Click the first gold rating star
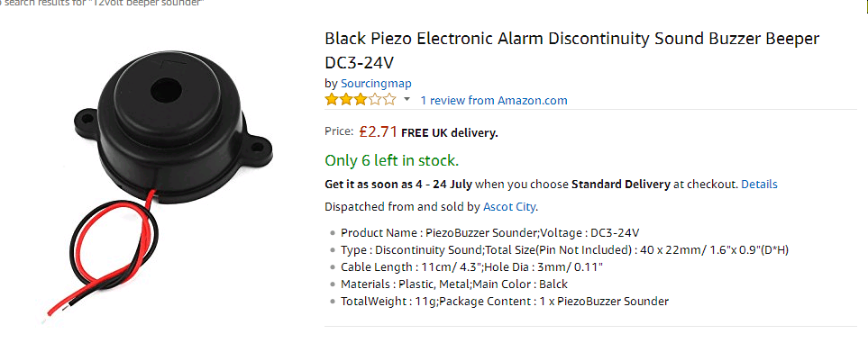The width and height of the screenshot is (868, 343). [x=332, y=100]
